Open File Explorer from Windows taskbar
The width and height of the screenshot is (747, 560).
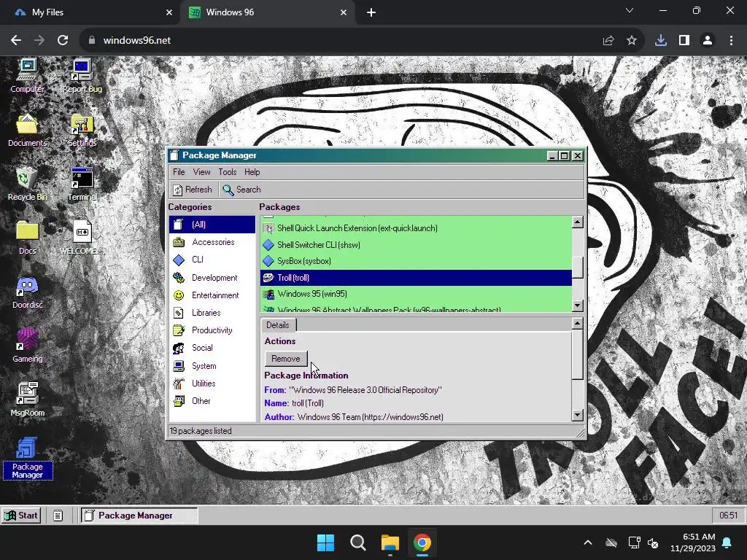(390, 542)
